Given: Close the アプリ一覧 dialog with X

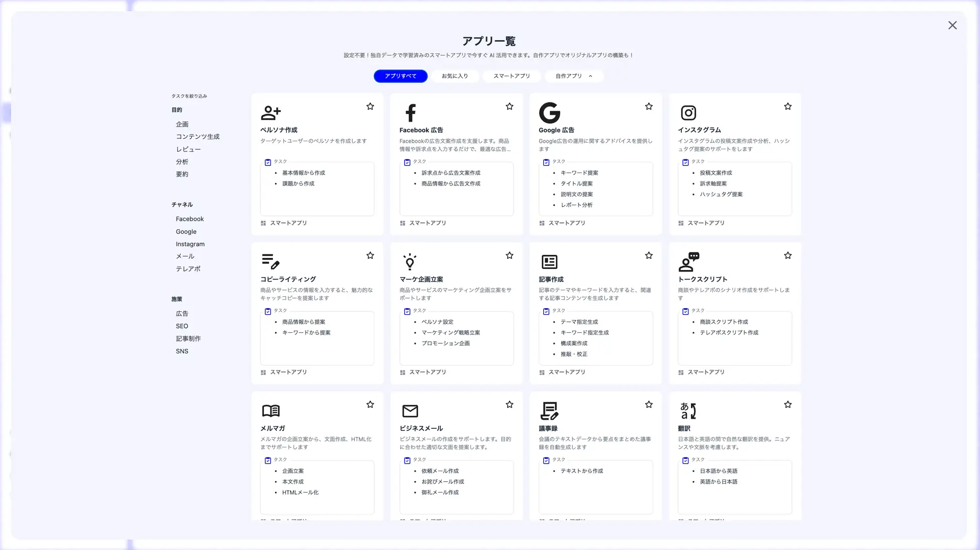Looking at the screenshot, I should click(952, 26).
